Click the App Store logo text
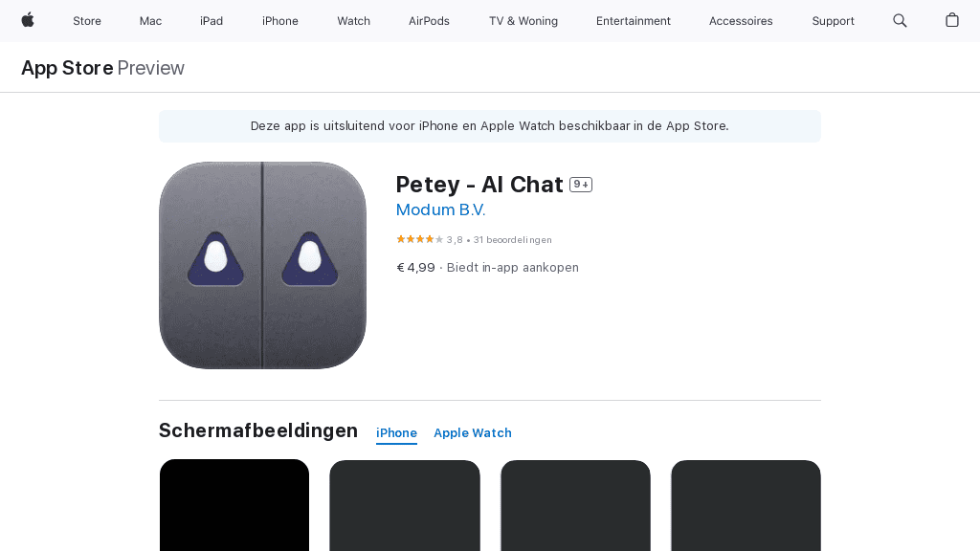 point(66,68)
